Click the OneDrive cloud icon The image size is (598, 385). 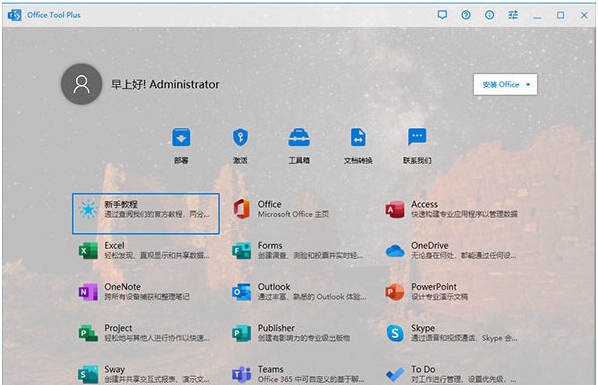click(x=395, y=251)
